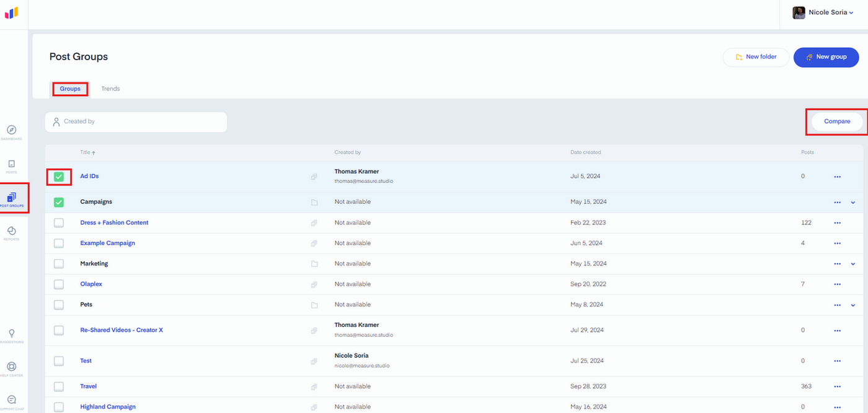Click the Created by filter field

coord(136,122)
